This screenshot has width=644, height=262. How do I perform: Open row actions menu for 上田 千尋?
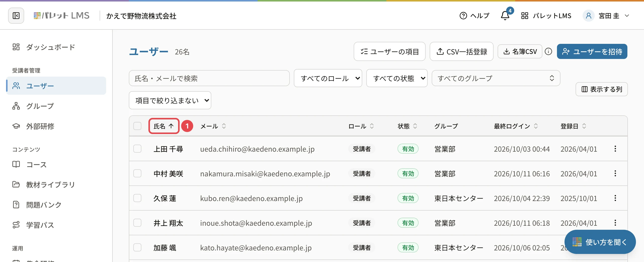pos(615,149)
